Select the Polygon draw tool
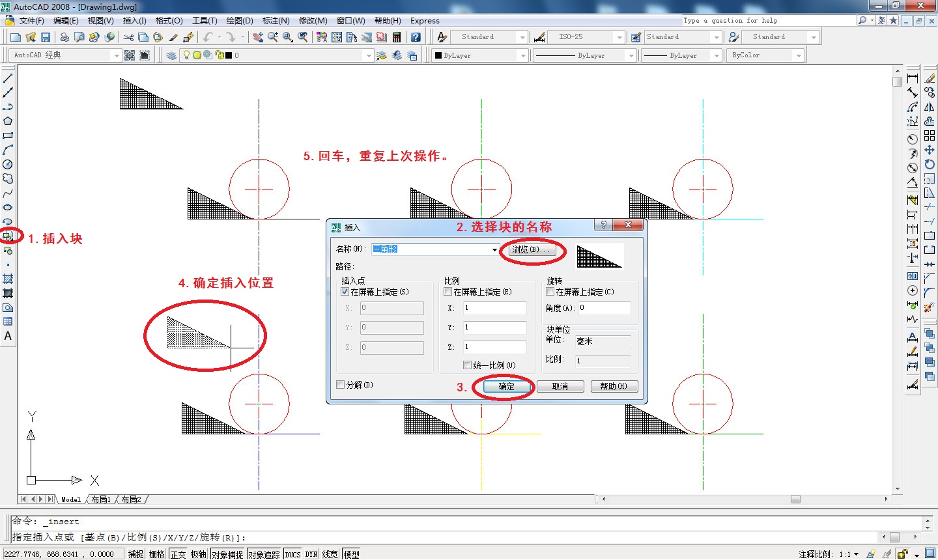 pos(8,121)
